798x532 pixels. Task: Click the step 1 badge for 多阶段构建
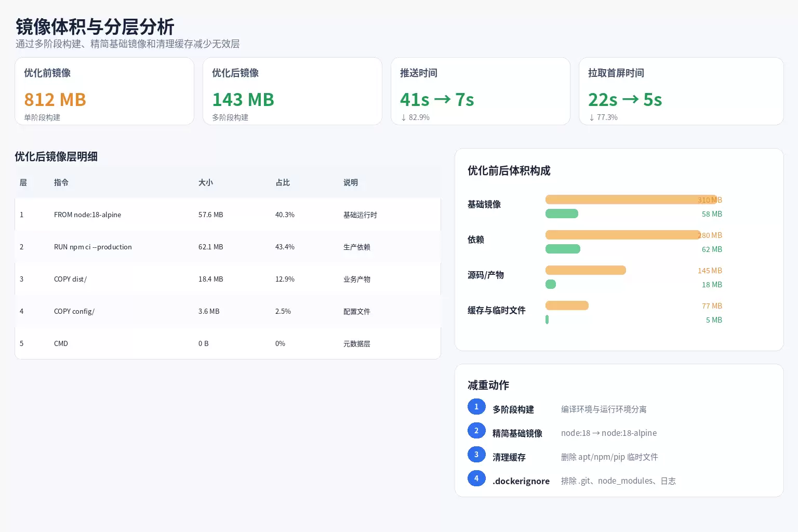pyautogui.click(x=476, y=407)
